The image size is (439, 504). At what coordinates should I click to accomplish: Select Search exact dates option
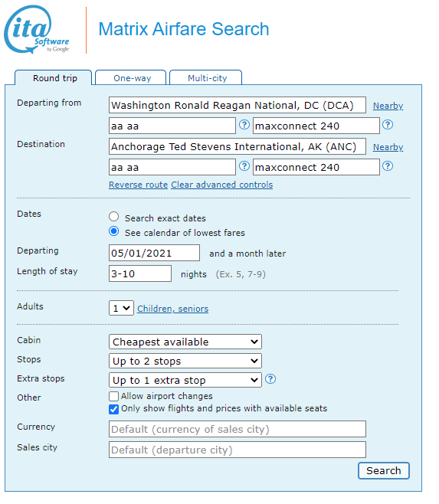coord(113,217)
